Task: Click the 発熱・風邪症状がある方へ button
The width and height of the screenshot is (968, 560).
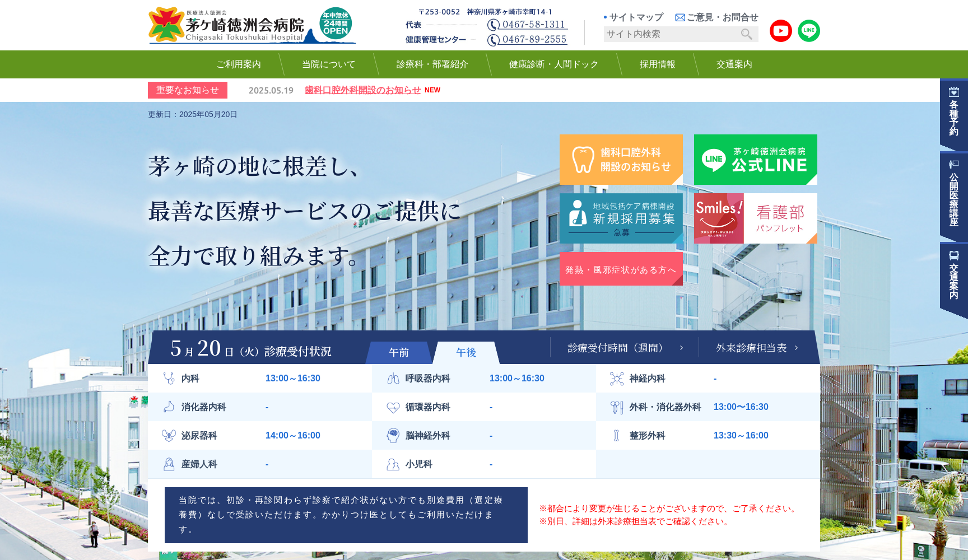Action: (621, 269)
